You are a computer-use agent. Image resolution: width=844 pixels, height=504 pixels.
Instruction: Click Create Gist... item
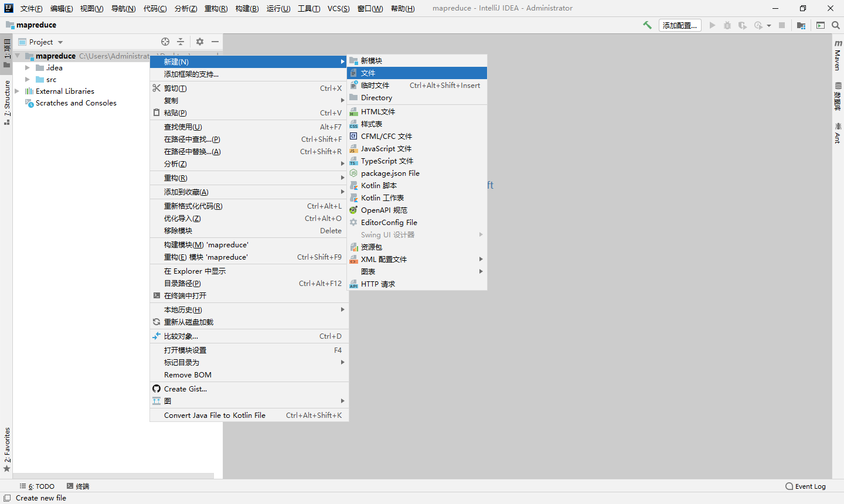tap(249, 389)
